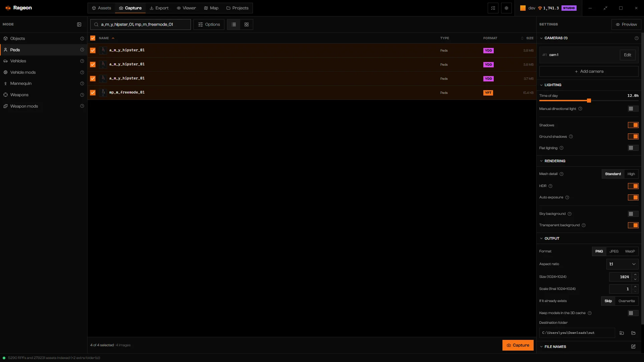Screen dimensions: 644x362
Task: Collapse the Mode sidebar panel icon
Action: [79, 24]
